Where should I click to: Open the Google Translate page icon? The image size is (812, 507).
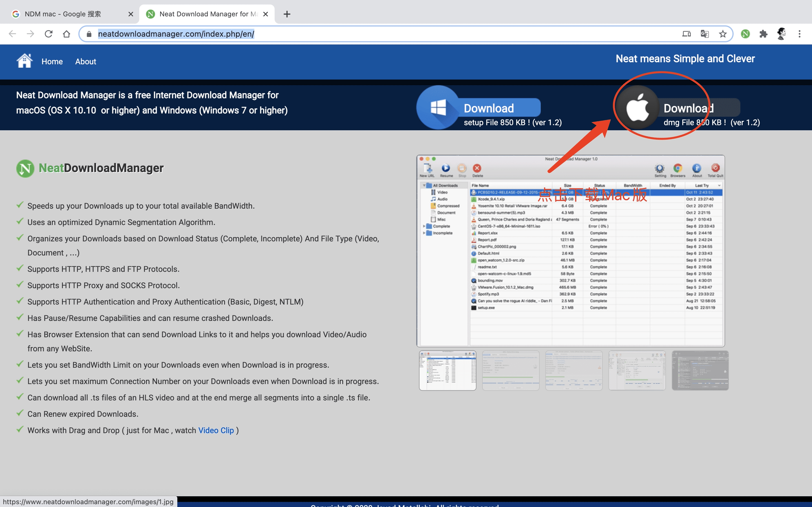pyautogui.click(x=704, y=34)
